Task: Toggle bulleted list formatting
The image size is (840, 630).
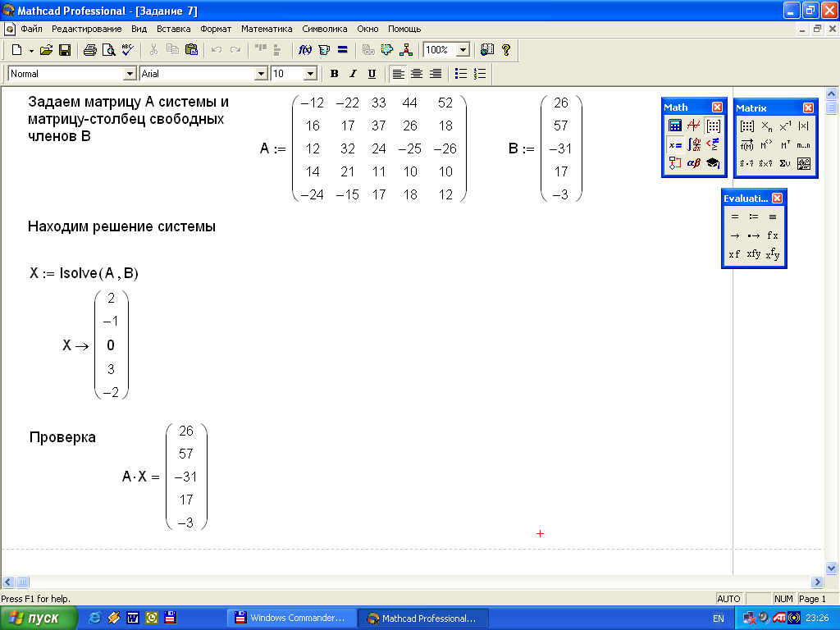Action: pyautogui.click(x=461, y=74)
